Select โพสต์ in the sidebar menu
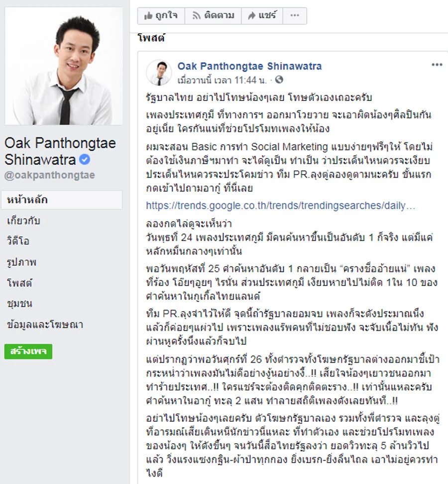The image size is (448, 484). (x=19, y=283)
